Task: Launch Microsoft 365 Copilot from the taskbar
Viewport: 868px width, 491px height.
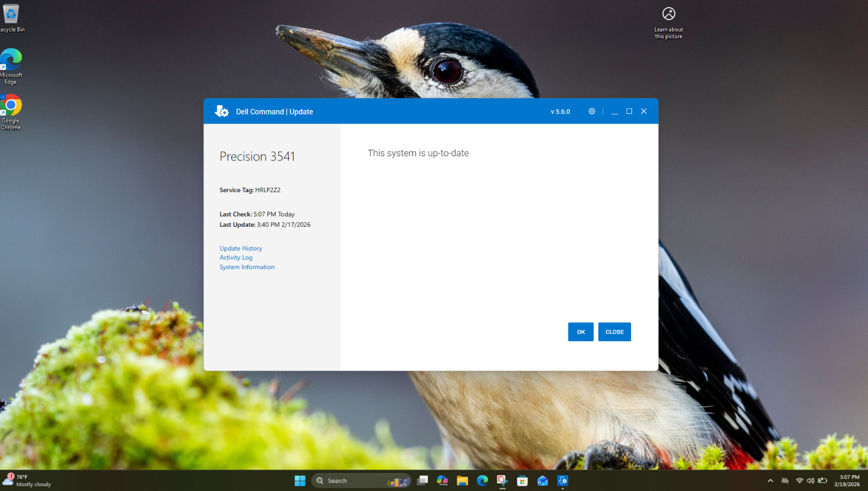Action: click(443, 481)
